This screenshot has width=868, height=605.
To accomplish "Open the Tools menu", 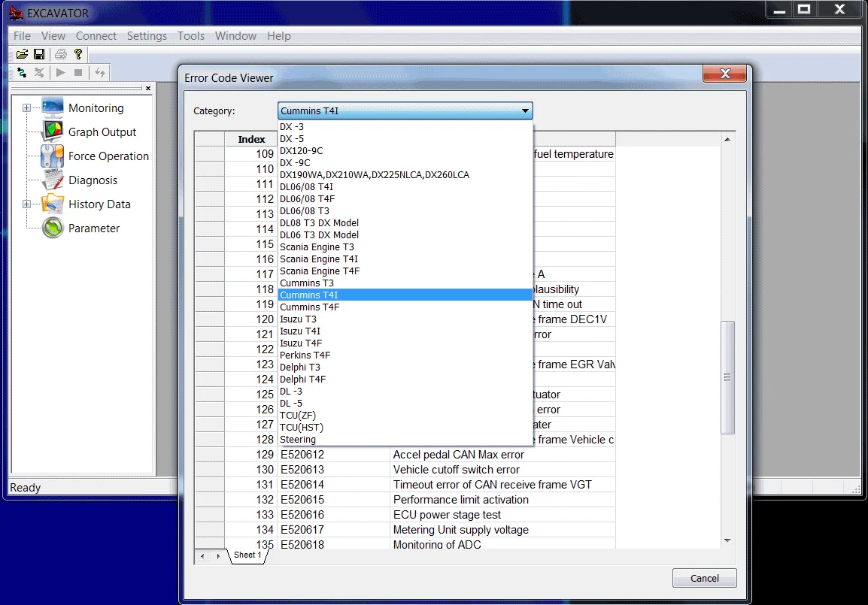I will [191, 36].
